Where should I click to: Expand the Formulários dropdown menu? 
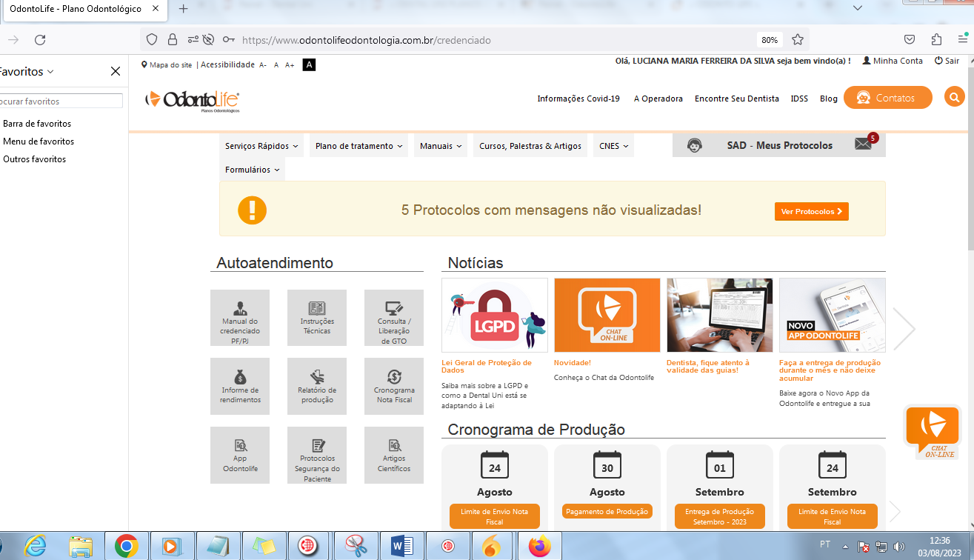252,170
